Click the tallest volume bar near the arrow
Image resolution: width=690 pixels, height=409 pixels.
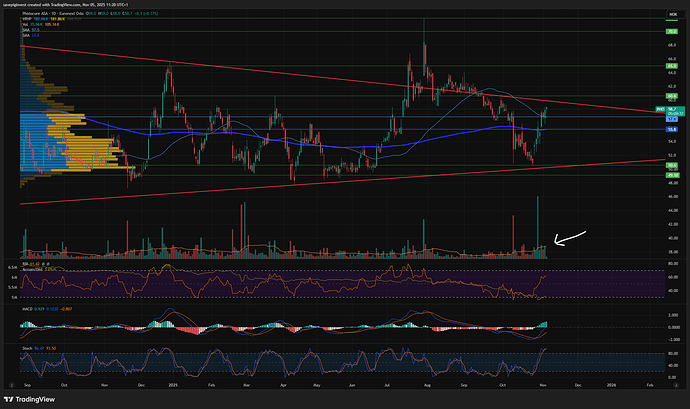538,225
